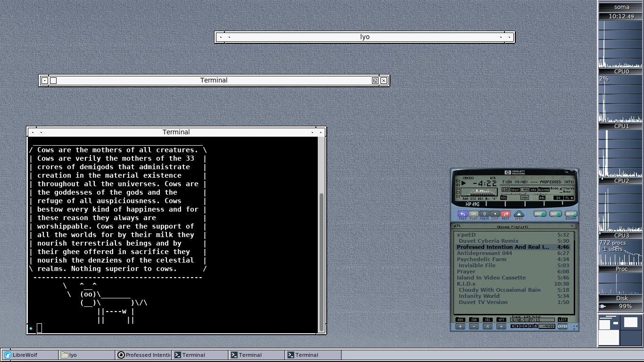Open the LIST menu in playlist
This screenshot has height=362, width=644.
click(x=562, y=320)
